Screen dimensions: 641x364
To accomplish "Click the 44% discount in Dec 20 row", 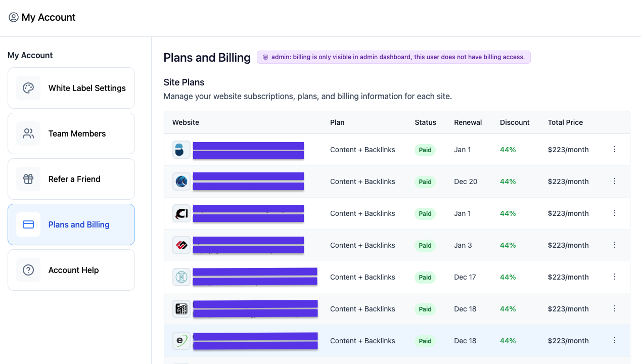I will tap(508, 181).
